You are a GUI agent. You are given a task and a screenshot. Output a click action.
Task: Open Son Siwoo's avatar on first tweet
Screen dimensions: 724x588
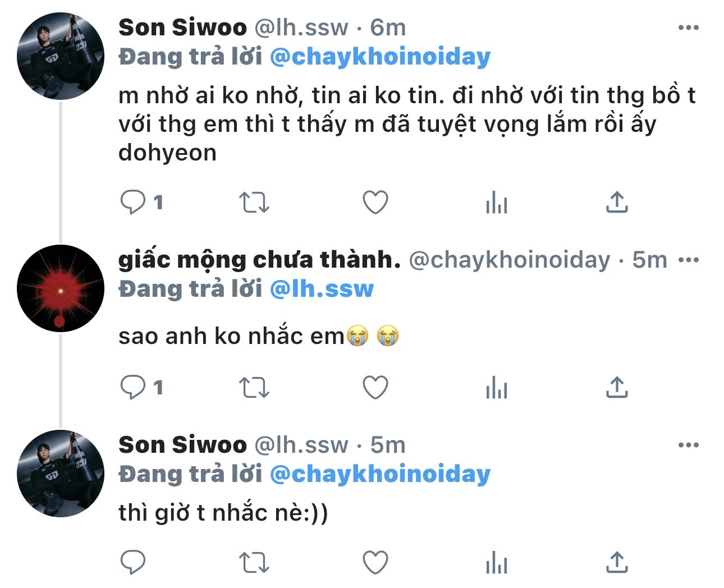(x=61, y=56)
